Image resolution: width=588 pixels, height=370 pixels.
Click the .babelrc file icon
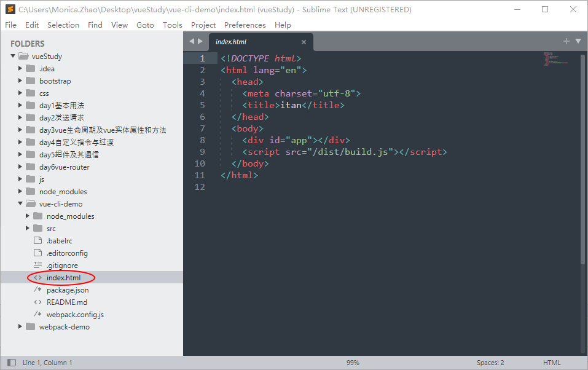click(x=38, y=240)
